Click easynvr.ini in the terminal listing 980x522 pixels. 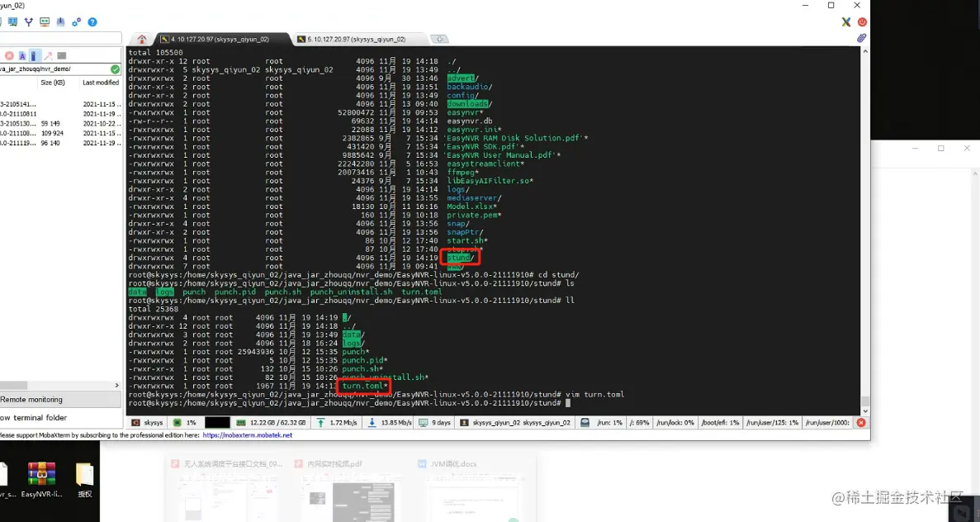[x=474, y=130]
